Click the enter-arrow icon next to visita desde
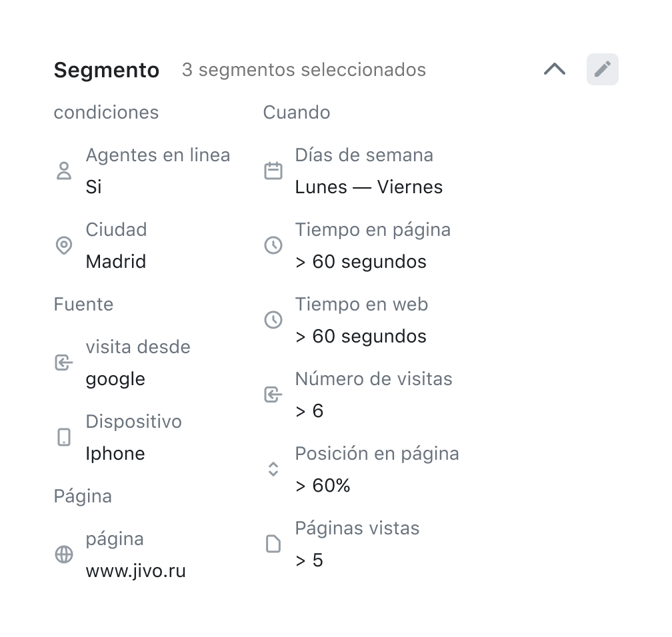 pos(64,362)
